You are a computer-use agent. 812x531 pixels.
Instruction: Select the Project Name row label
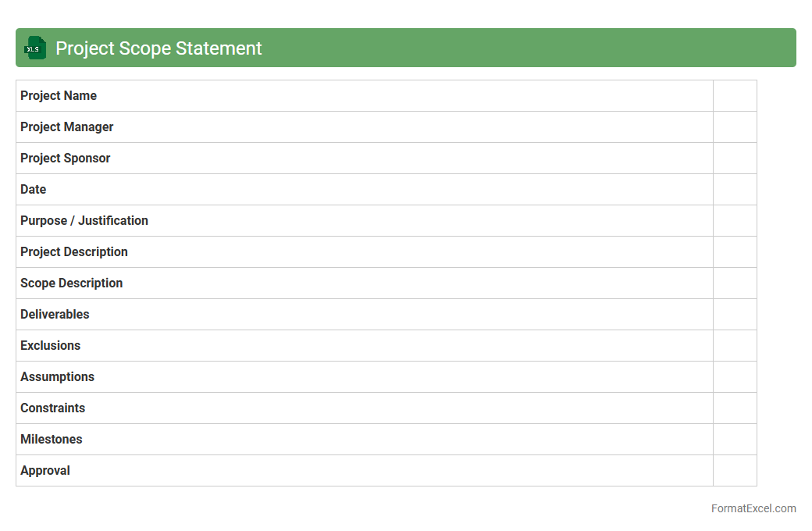[59, 96]
